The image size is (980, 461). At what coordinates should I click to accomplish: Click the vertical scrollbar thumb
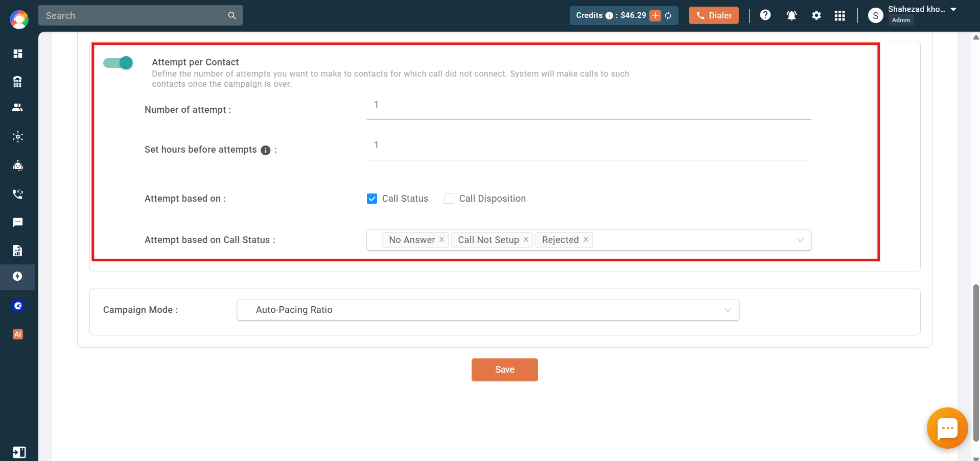(976, 362)
